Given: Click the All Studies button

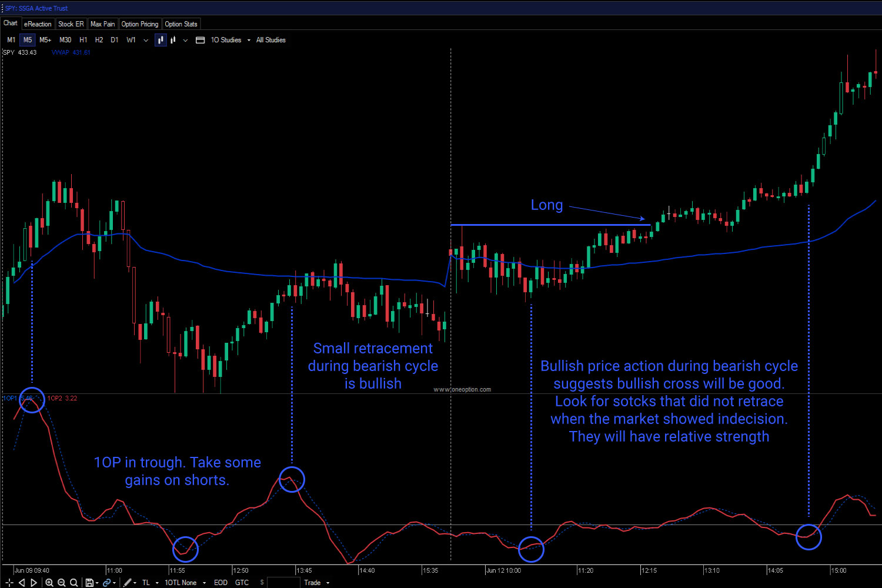Looking at the screenshot, I should click(270, 39).
